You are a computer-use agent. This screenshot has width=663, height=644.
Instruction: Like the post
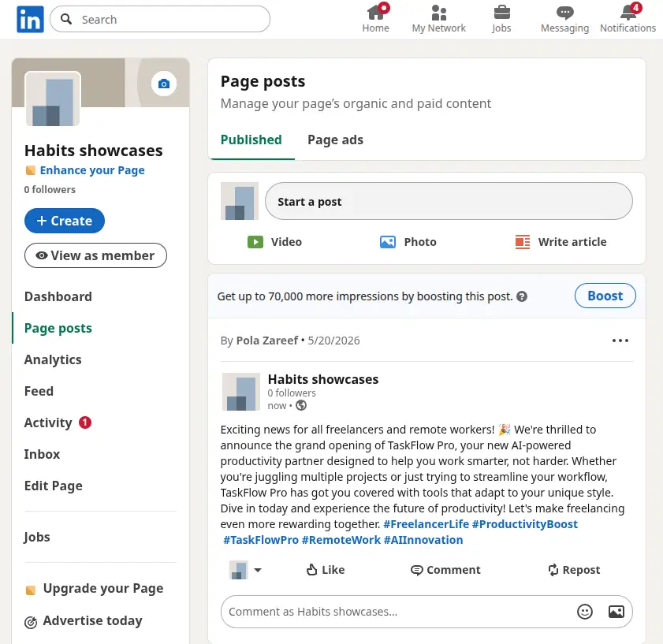[x=325, y=570]
